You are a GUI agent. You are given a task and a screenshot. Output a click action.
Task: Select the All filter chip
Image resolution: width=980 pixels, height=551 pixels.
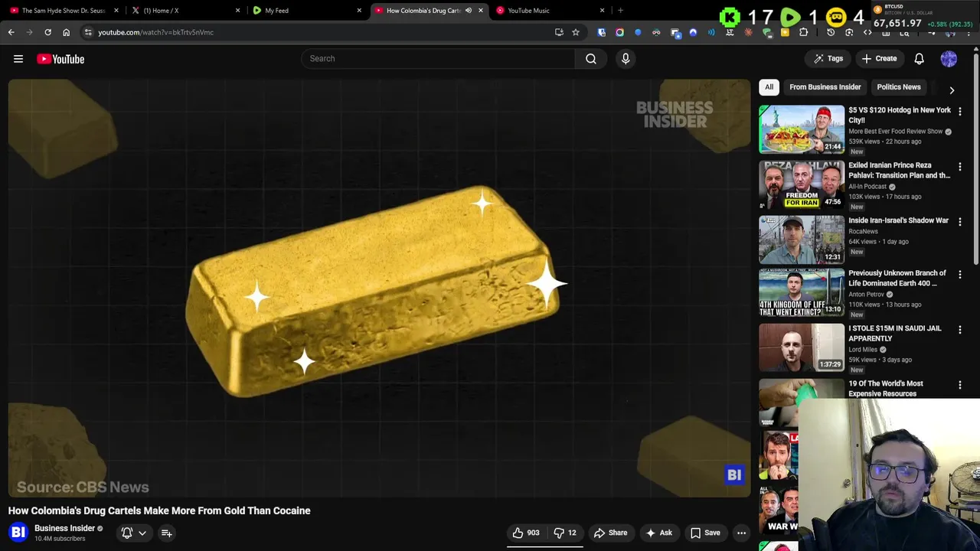click(x=769, y=87)
